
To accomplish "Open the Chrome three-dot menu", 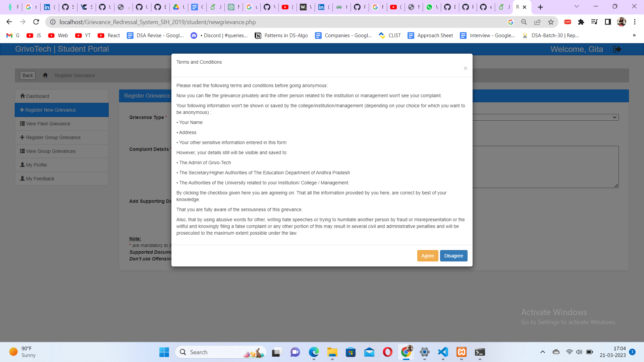I will (x=635, y=22).
